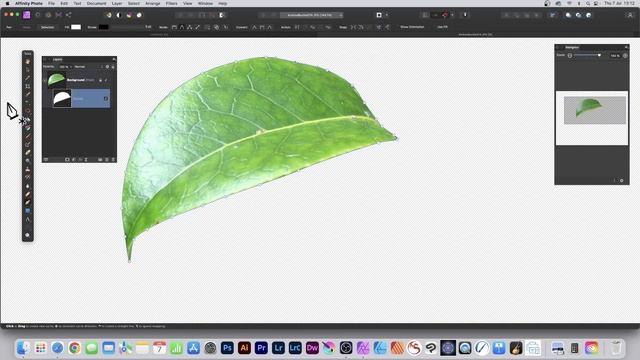Toggle snapping magnet icon
This screenshot has width=640, height=360.
445,15
